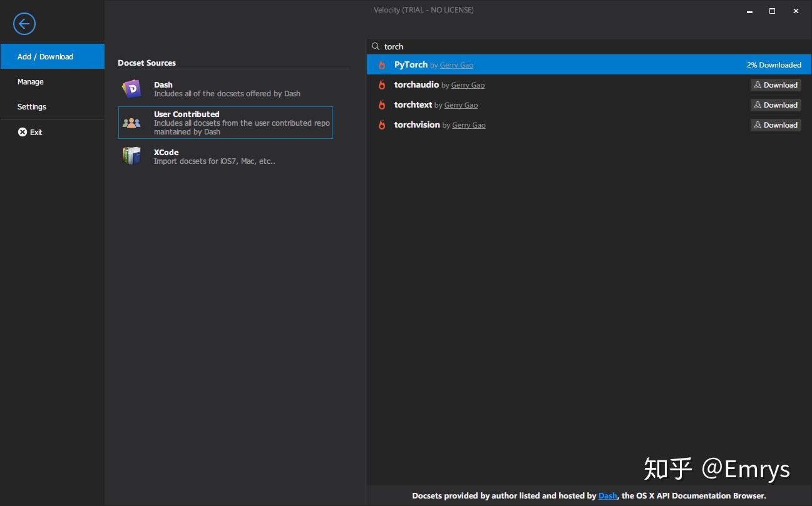The image size is (812, 506).
Task: Download the torchvision docset
Action: point(776,125)
